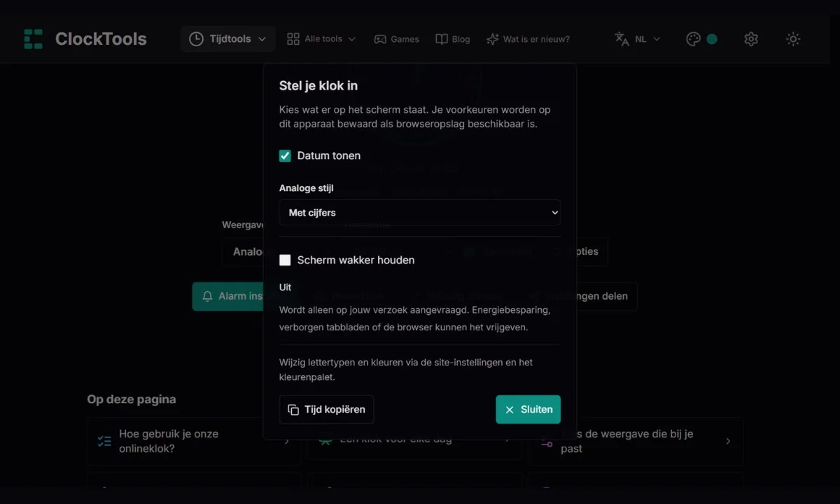The image size is (840, 504).
Task: Click the translate icon beside NL
Action: click(622, 39)
